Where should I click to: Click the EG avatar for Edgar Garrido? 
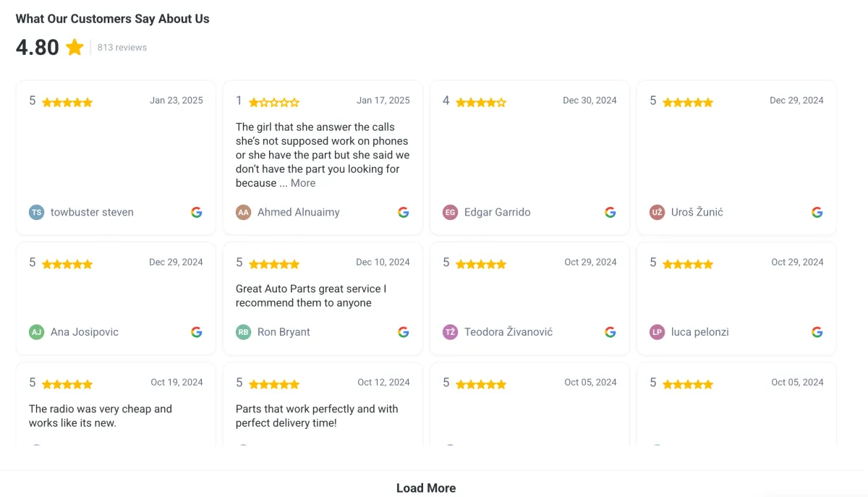tap(451, 212)
